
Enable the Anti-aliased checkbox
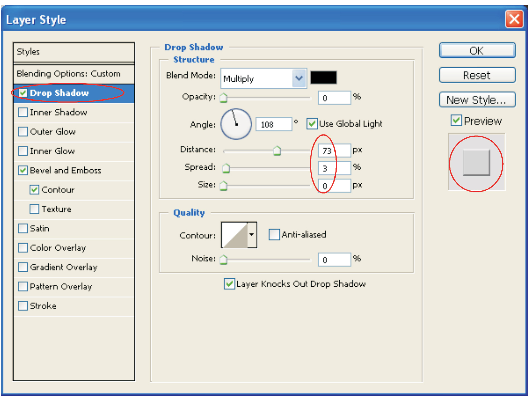[x=274, y=235]
